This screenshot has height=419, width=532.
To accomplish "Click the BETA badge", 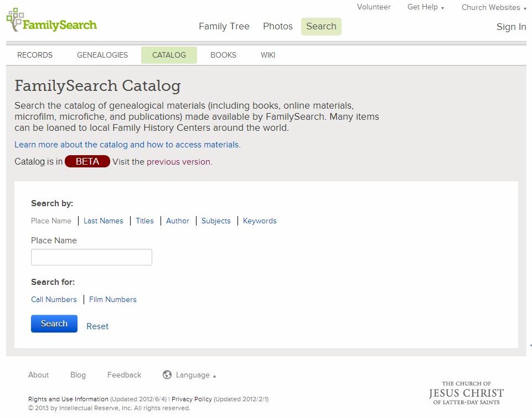I will pyautogui.click(x=87, y=161).
